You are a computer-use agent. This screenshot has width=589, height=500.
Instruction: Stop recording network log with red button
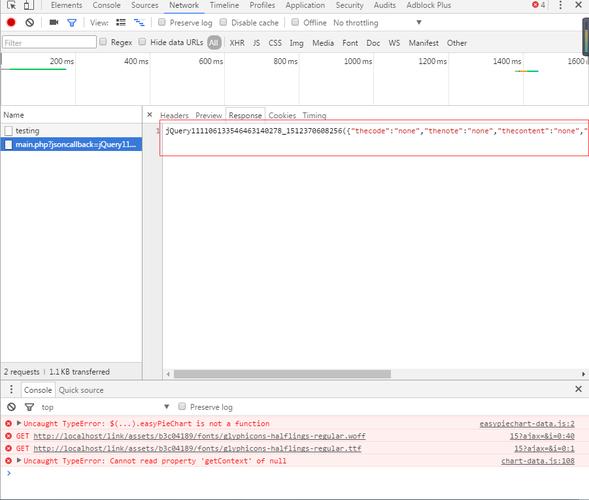point(11,23)
